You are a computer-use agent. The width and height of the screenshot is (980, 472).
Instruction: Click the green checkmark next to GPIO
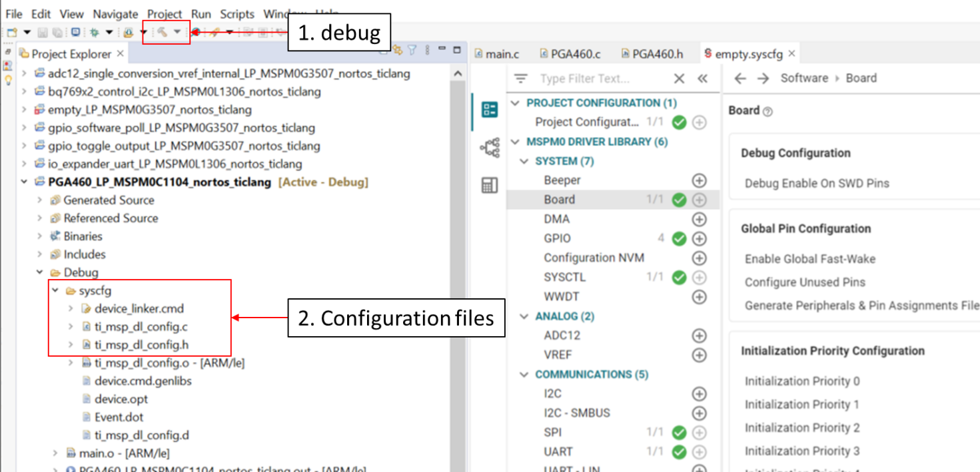click(x=679, y=238)
